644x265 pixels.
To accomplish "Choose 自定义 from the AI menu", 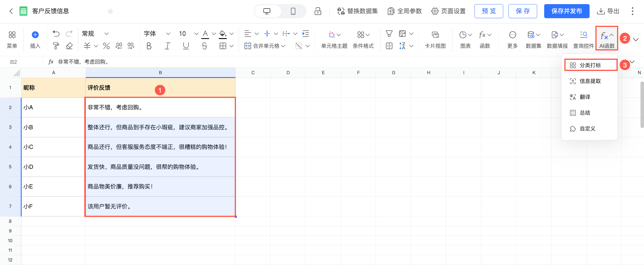I will pos(590,129).
